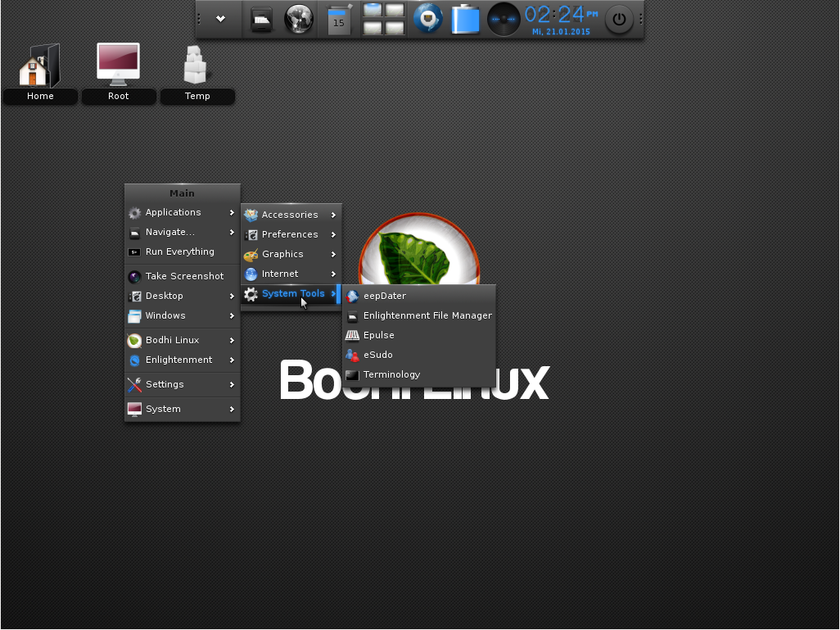Launch Terminology terminal
The height and width of the screenshot is (630, 840).
click(419, 374)
